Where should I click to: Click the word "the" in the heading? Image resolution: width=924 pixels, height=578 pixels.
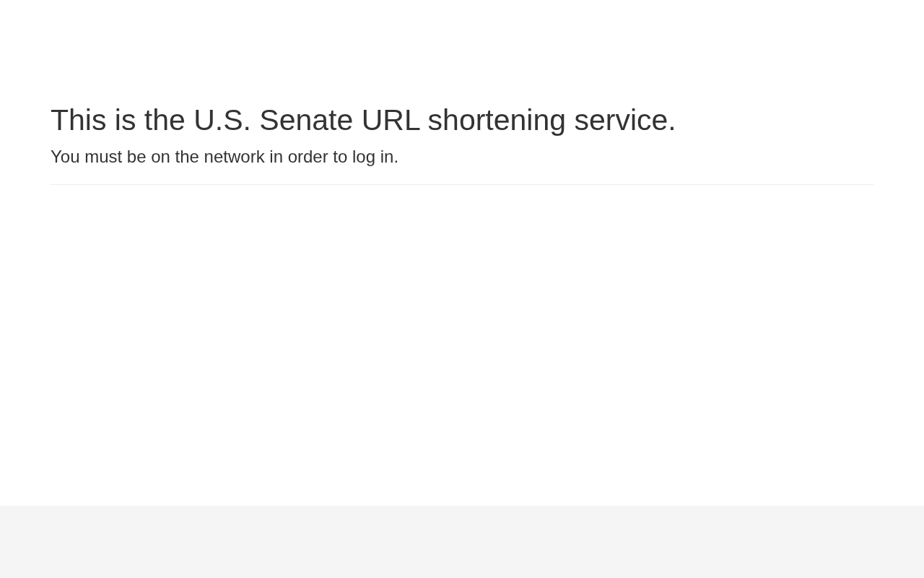(165, 120)
